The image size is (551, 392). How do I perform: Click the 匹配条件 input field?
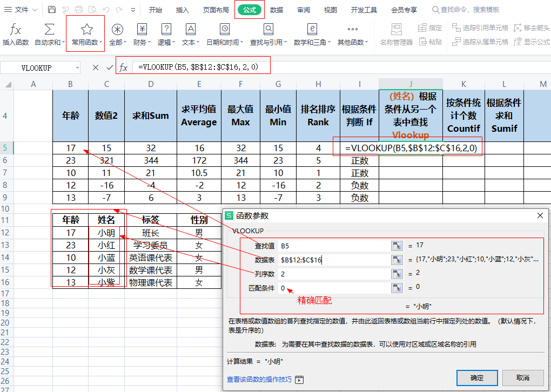334,288
